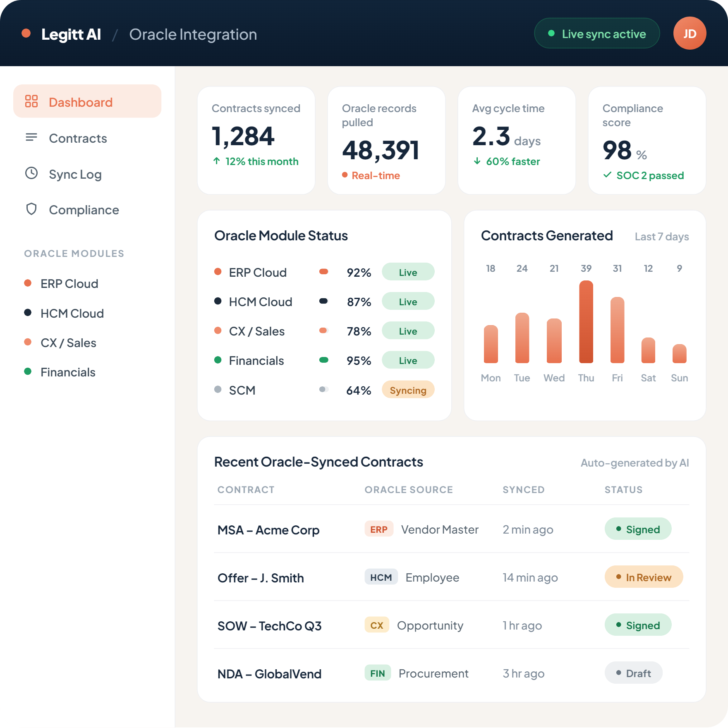Open the Contracts synced card

tap(256, 140)
